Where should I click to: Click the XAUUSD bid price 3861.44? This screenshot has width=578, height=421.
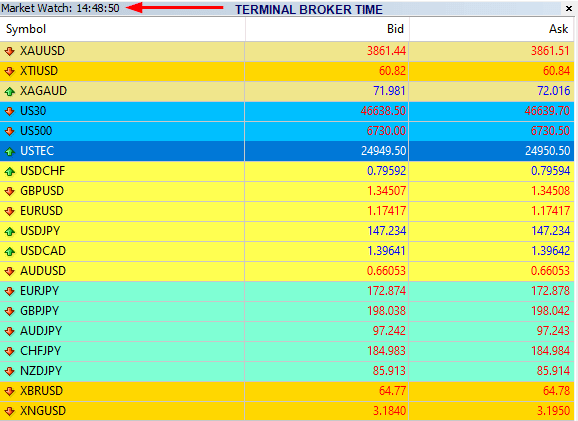point(386,51)
